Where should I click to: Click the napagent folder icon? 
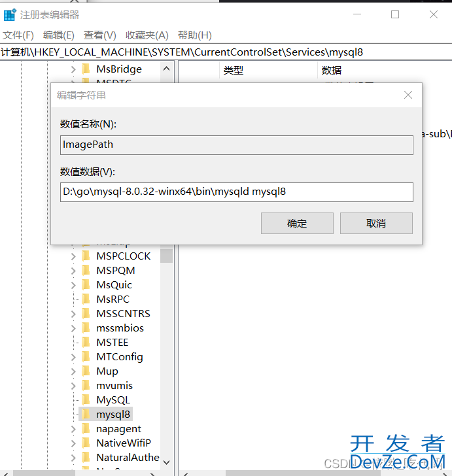pos(86,428)
